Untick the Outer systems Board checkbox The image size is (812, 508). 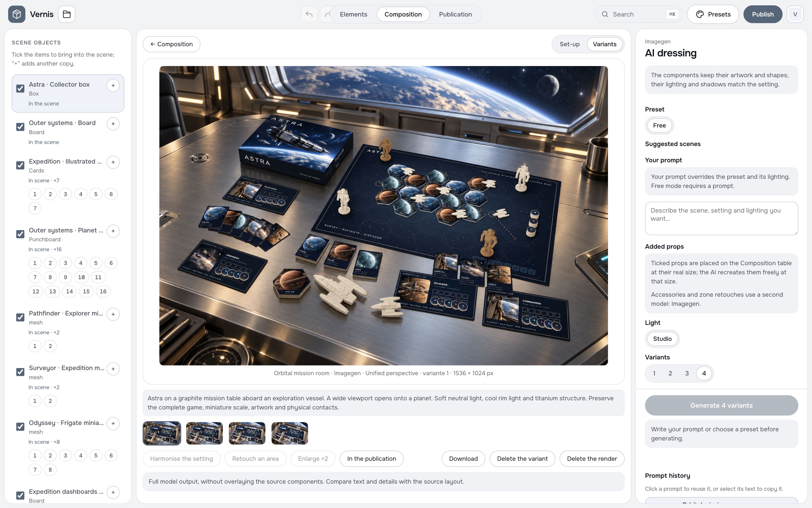coord(20,127)
